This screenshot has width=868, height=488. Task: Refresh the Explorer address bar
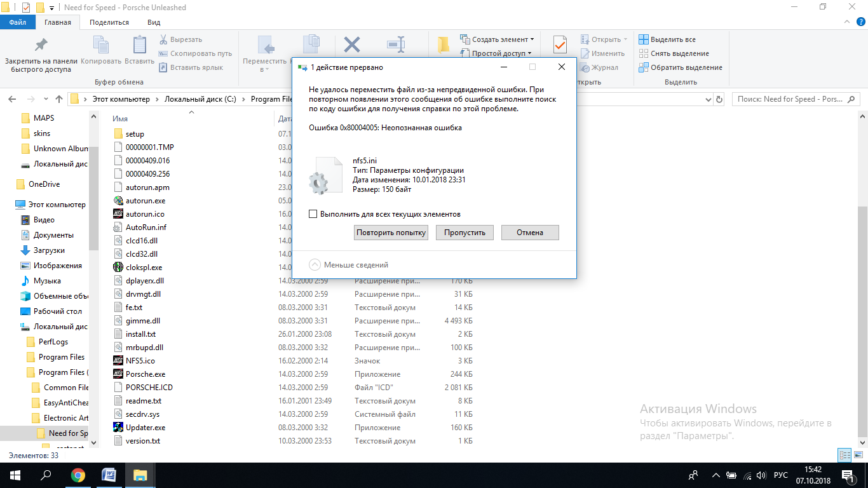pos(719,99)
